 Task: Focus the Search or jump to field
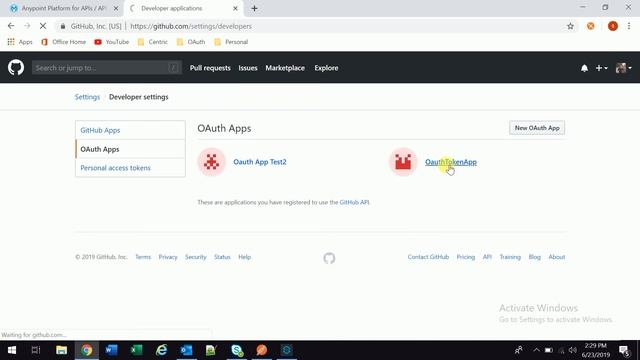tap(107, 68)
